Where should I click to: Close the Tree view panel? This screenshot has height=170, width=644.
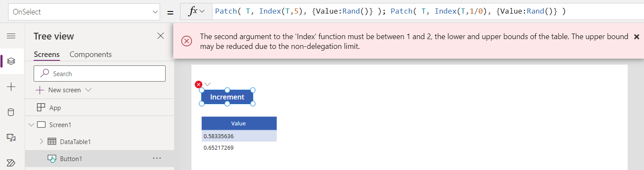[x=160, y=36]
